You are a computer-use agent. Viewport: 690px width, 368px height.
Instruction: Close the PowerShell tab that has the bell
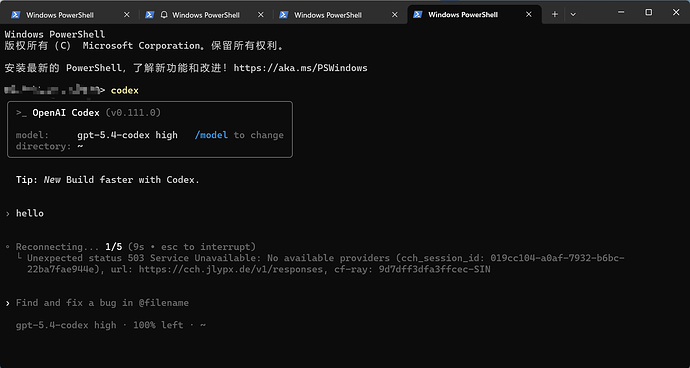click(x=261, y=15)
